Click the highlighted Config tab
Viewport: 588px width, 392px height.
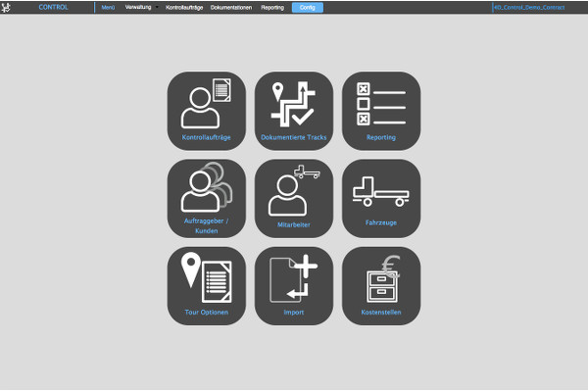click(308, 8)
